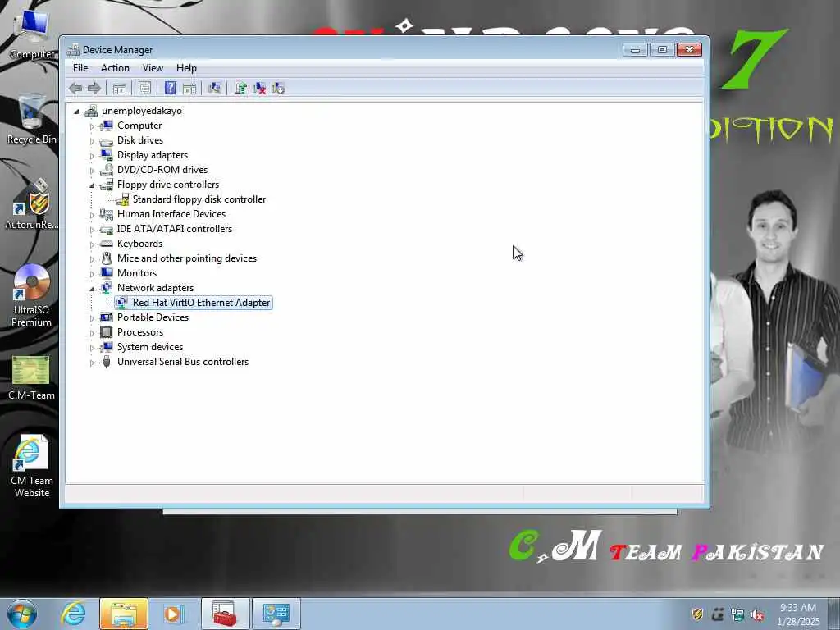Select the 'Processors' label

point(139,332)
